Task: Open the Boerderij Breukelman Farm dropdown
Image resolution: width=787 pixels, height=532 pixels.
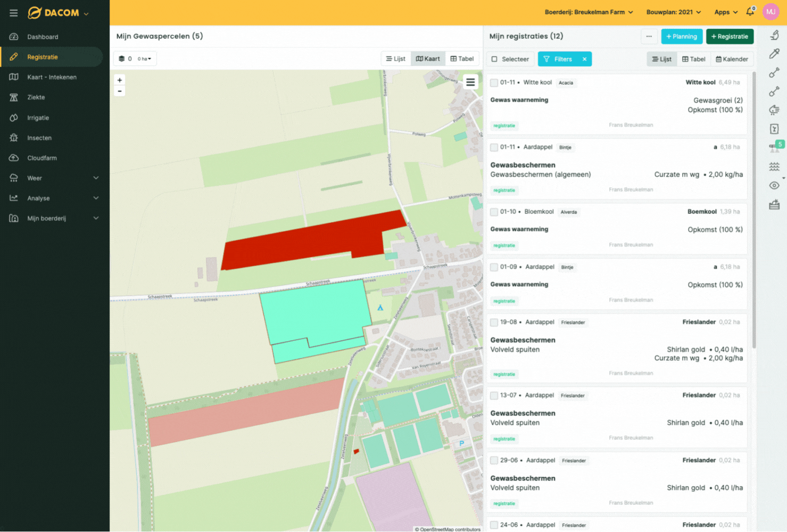Action: click(589, 12)
